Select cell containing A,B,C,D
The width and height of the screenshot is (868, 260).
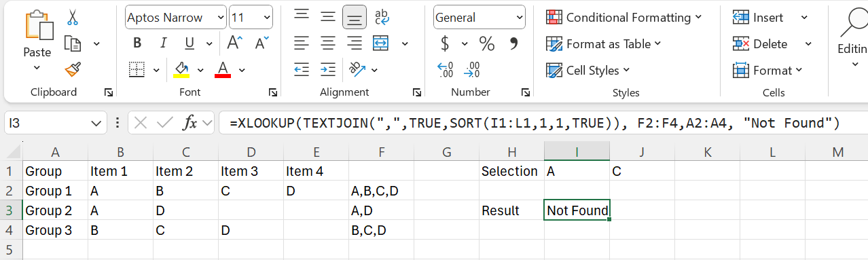[381, 191]
